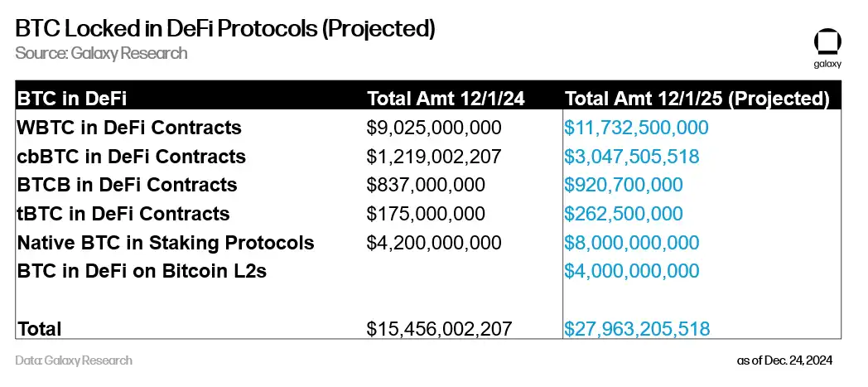Click the "Source: Galaxy Research" subtitle
This screenshot has height=387, width=868.
point(101,53)
